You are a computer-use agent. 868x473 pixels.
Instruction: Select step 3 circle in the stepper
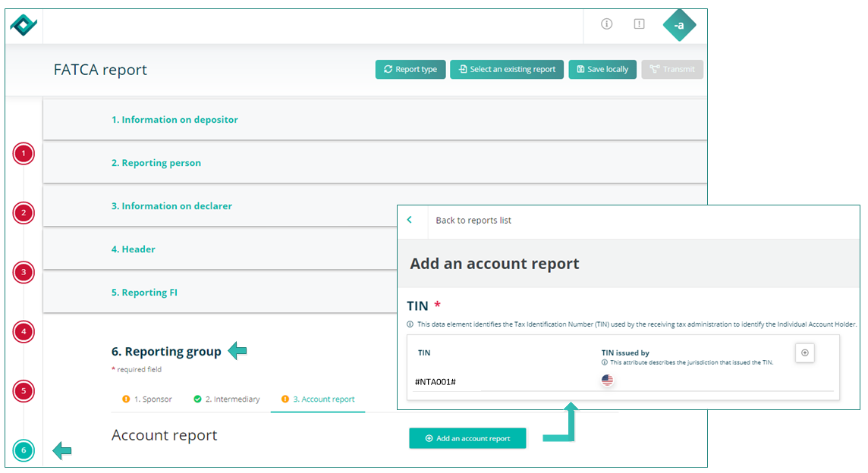tap(24, 272)
